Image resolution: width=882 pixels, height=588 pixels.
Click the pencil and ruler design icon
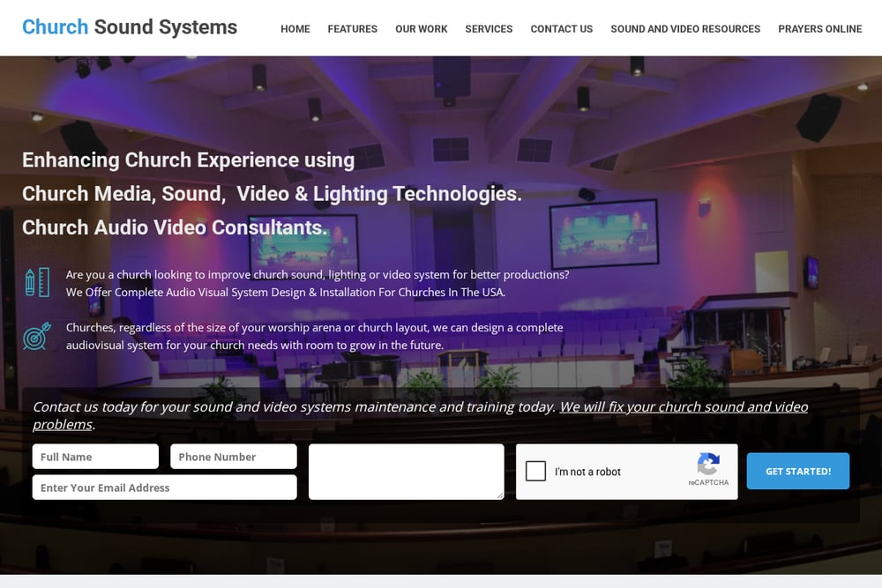(x=37, y=282)
